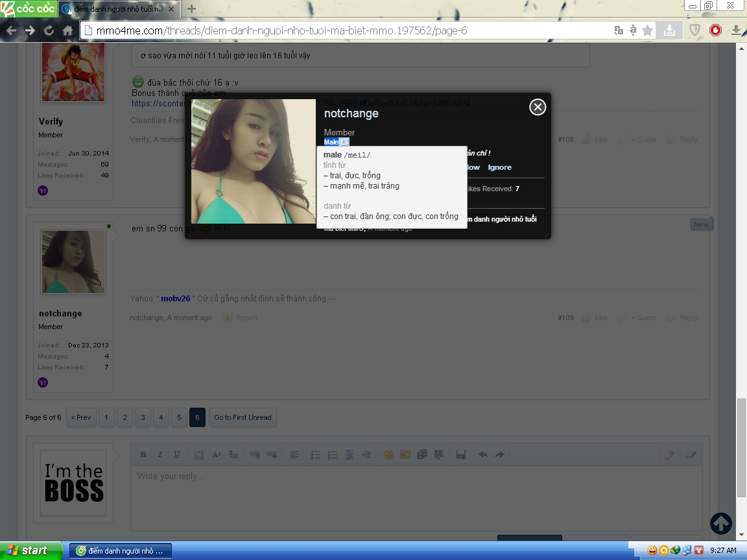Click the translate page icon in address bar
This screenshot has height=560, width=747.
(619, 30)
